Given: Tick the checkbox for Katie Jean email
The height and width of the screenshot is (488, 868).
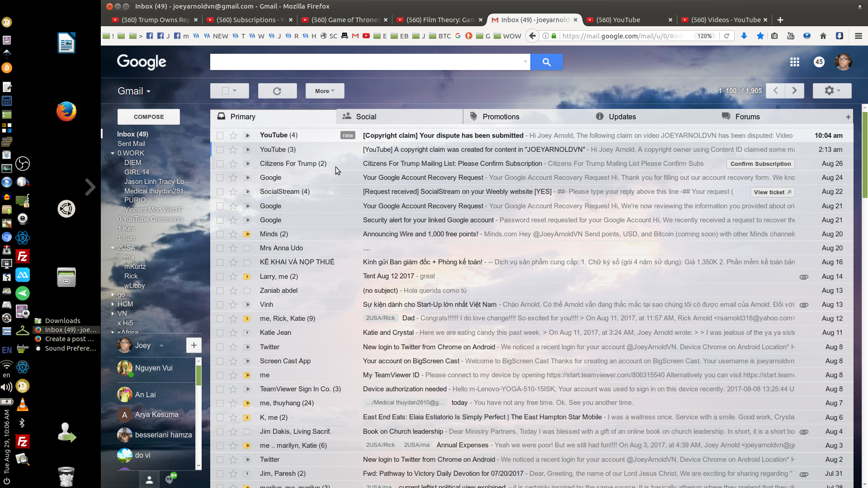Looking at the screenshot, I should coord(220,333).
